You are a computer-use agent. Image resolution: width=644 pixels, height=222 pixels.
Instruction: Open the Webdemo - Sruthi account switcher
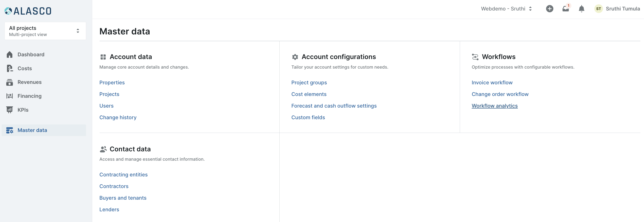pos(506,9)
